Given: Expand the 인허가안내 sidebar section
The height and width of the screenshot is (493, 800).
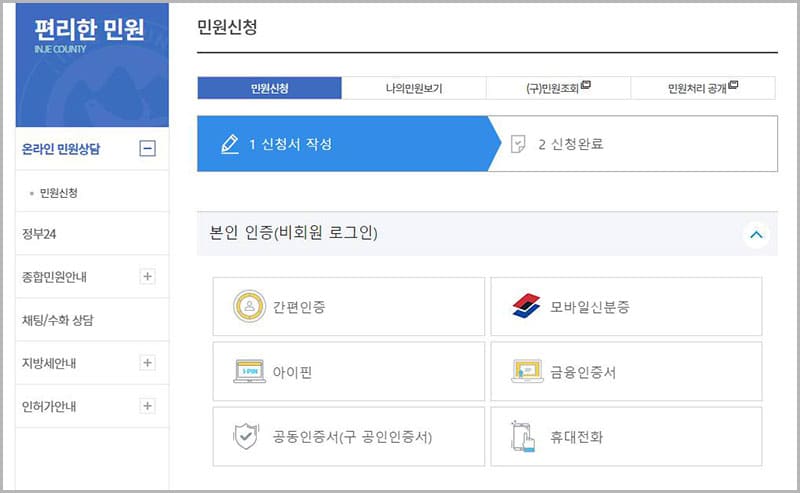Looking at the screenshot, I should tap(148, 406).
